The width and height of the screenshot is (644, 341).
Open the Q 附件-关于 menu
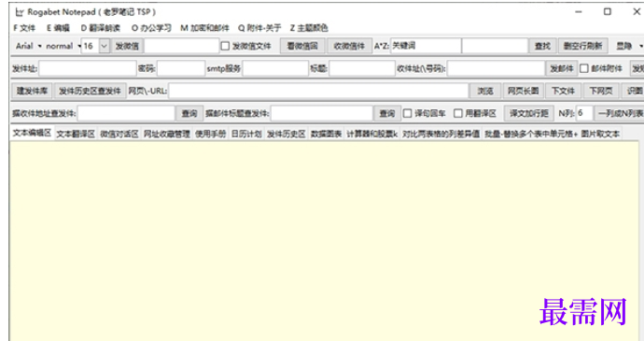pos(259,28)
